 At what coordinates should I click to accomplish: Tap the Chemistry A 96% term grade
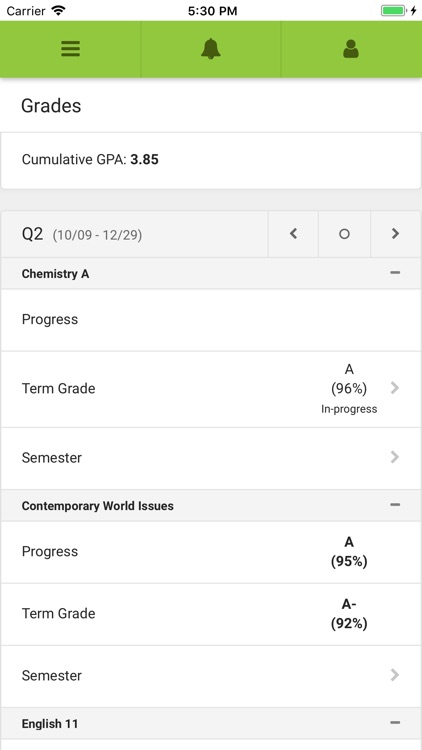[349, 388]
